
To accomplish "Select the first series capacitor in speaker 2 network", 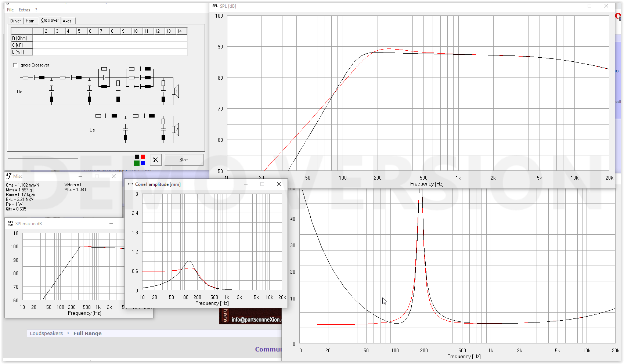I will point(107,116).
